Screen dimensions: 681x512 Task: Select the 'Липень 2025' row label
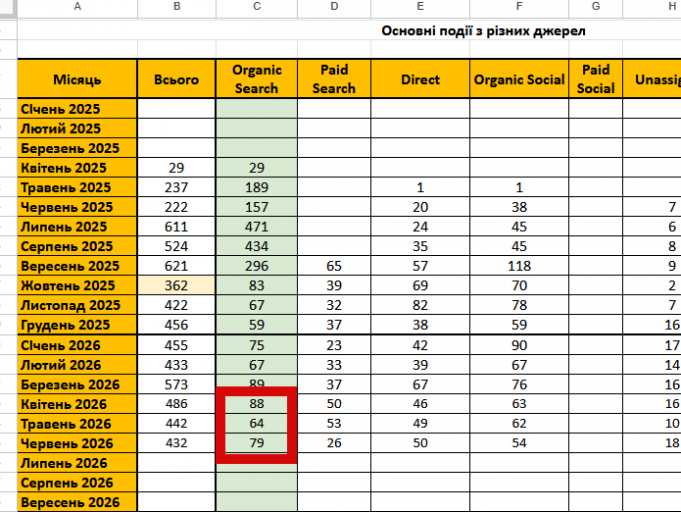77,226
